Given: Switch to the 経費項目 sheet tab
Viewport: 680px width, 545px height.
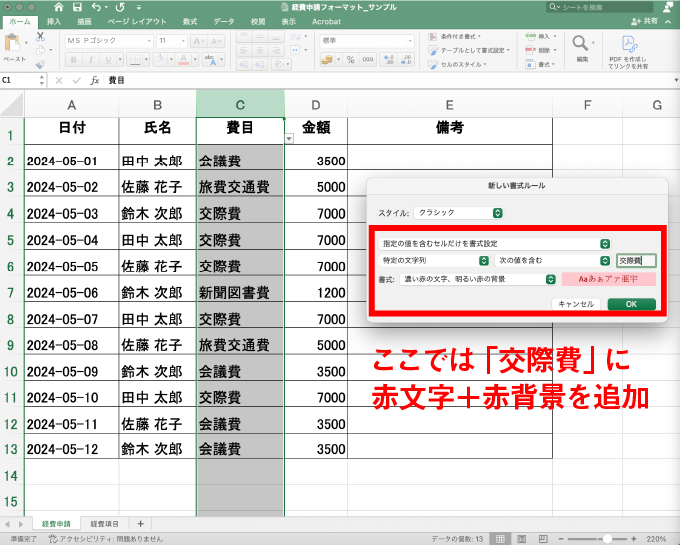Looking at the screenshot, I should 104,524.
